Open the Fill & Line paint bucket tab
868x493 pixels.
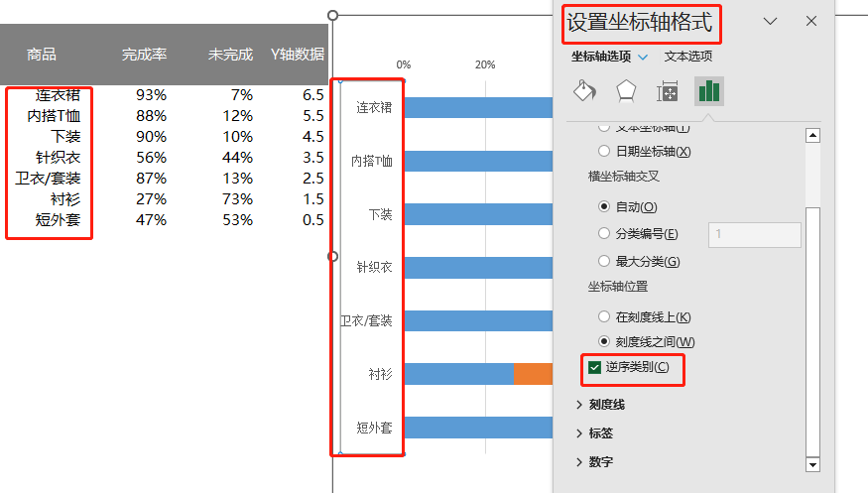[584, 91]
